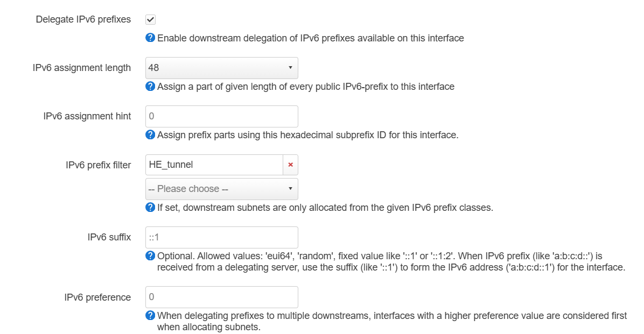Open the IPv6 assignment length dropdown
Screen dimensions: 644x334
click(221, 68)
